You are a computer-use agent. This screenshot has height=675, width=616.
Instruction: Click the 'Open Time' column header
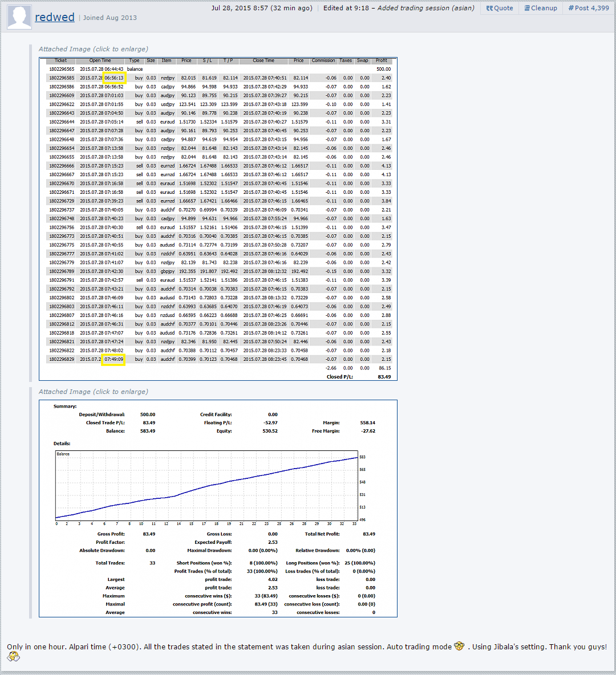coord(100,60)
